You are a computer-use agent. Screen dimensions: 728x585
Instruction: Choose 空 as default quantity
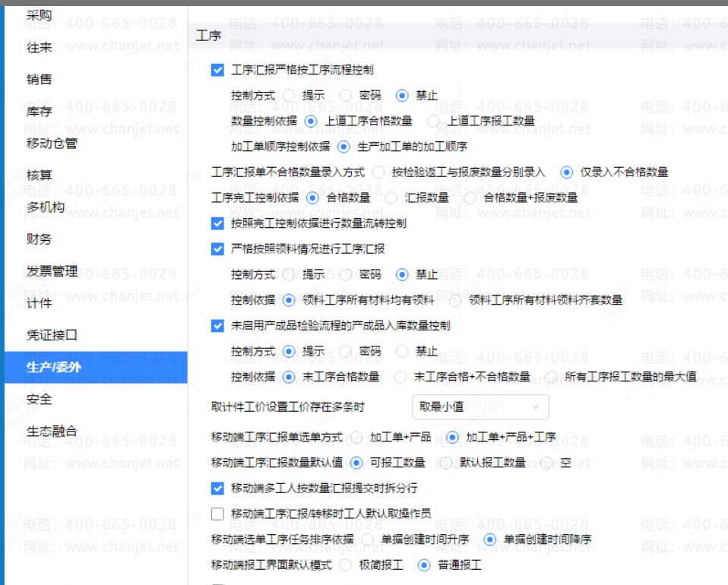click(546, 463)
